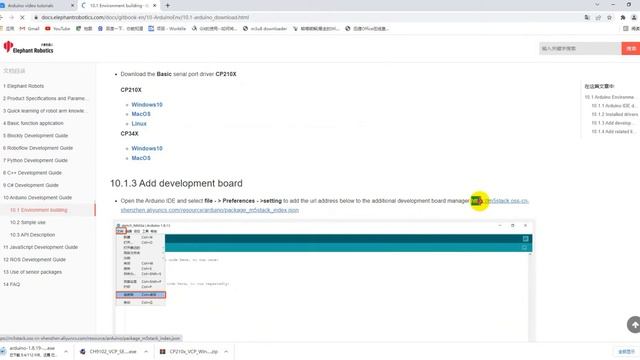Jump to 10.1.3 Add development outline entry
Viewport: 640px width, 360px height.
[x=612, y=123]
